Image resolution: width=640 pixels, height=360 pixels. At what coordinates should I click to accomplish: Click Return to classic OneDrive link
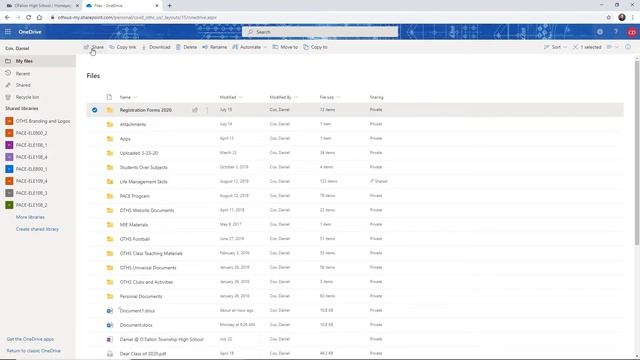click(x=33, y=351)
